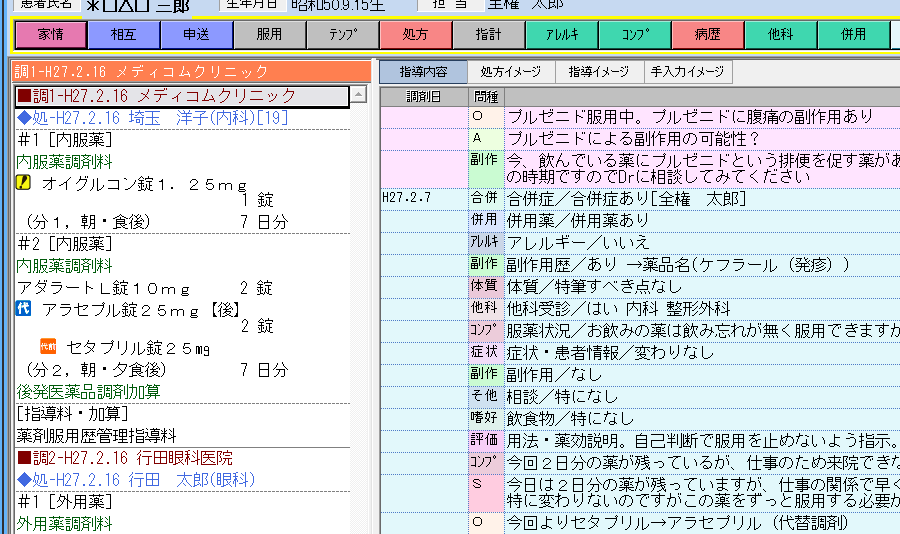Click the orange 代前 icon beside セタプリル錠
Screen dimensions: 900x534
click(48, 346)
